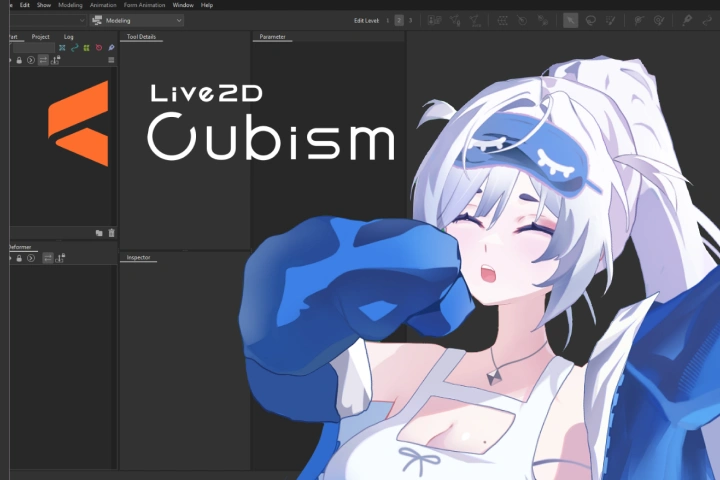The width and height of the screenshot is (720, 480).
Task: Toggle the swap-arrows button in Part panel
Action: 43,60
